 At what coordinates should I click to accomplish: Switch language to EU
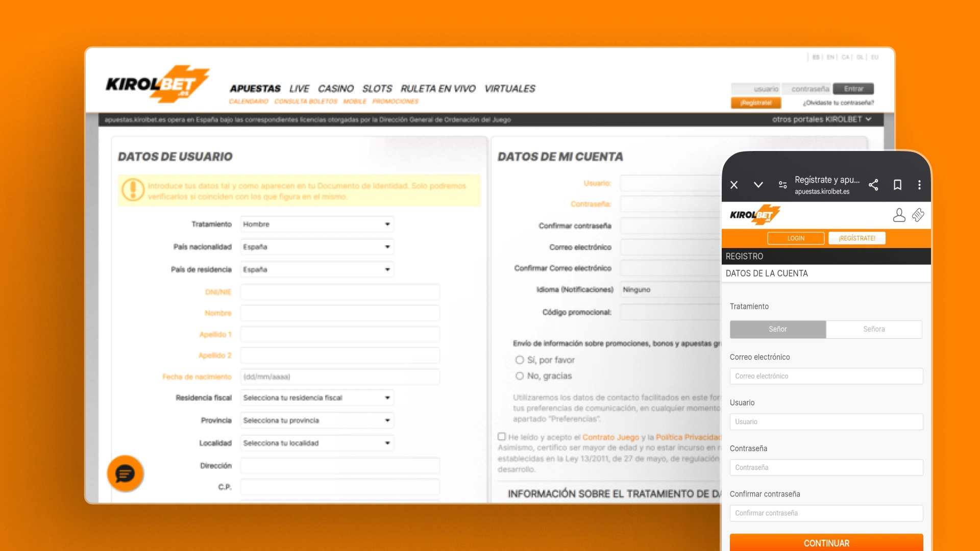[x=874, y=57]
